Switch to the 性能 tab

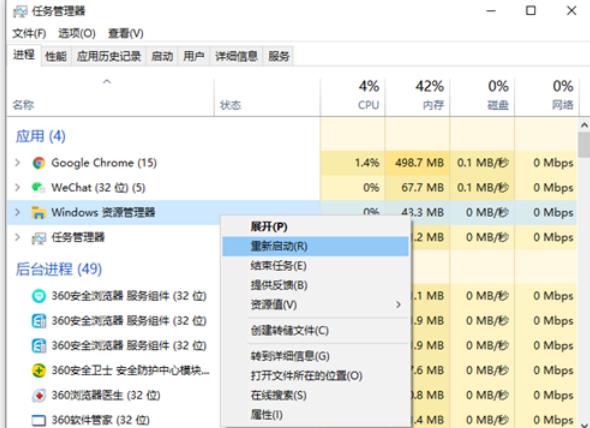point(56,56)
